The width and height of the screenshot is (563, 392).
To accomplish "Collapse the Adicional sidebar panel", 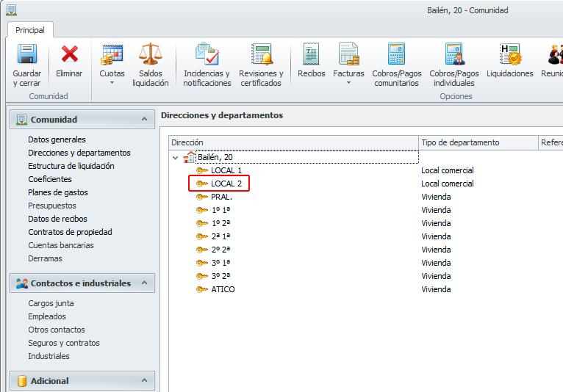I will (x=144, y=380).
